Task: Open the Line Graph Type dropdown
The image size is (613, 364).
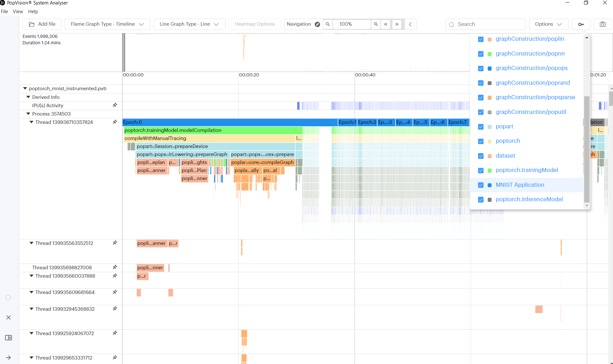Action: click(x=189, y=24)
